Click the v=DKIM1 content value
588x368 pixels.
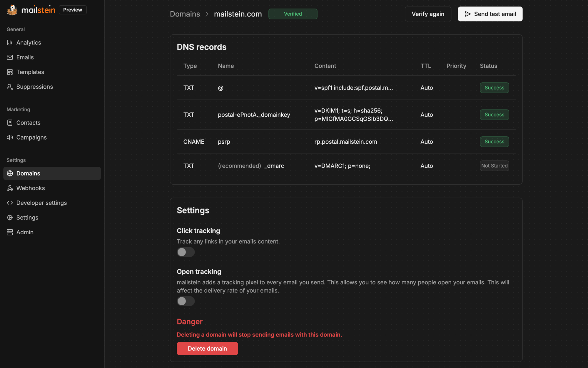354,115
